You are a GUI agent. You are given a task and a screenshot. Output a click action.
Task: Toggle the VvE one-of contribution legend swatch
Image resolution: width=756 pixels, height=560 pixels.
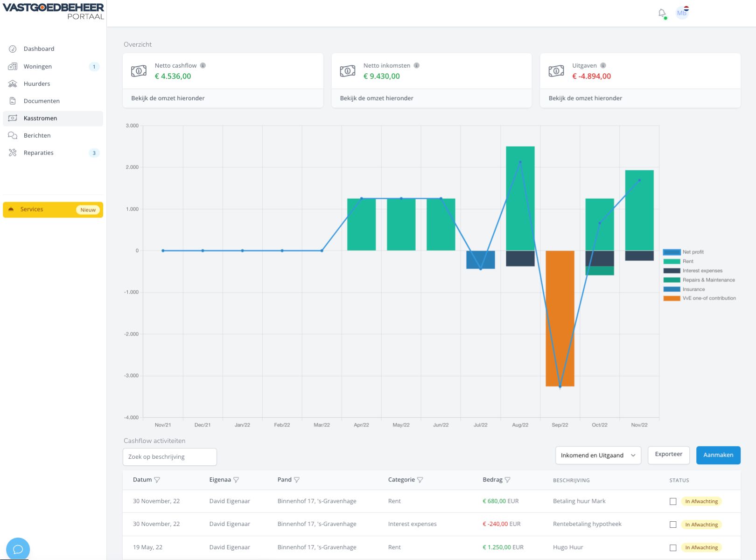[x=672, y=298]
